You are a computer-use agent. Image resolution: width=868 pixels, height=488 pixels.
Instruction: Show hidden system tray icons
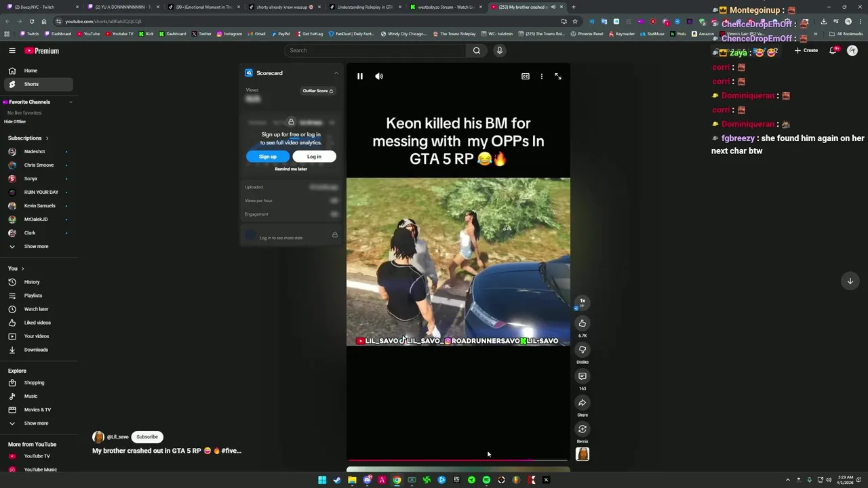787,480
